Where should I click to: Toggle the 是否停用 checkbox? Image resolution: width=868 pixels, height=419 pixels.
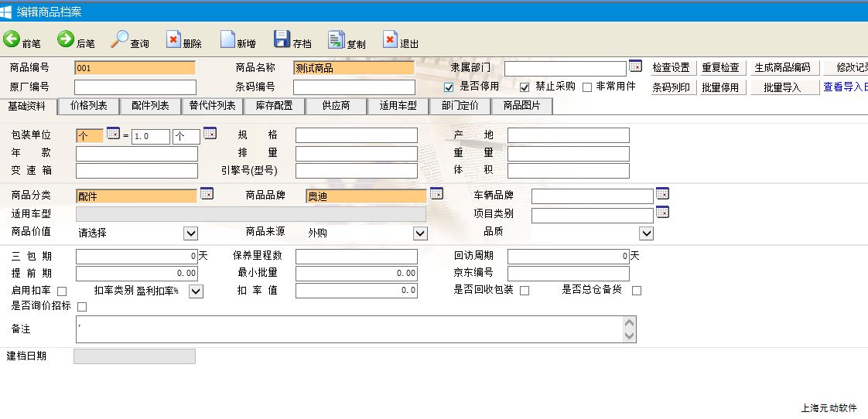click(449, 87)
